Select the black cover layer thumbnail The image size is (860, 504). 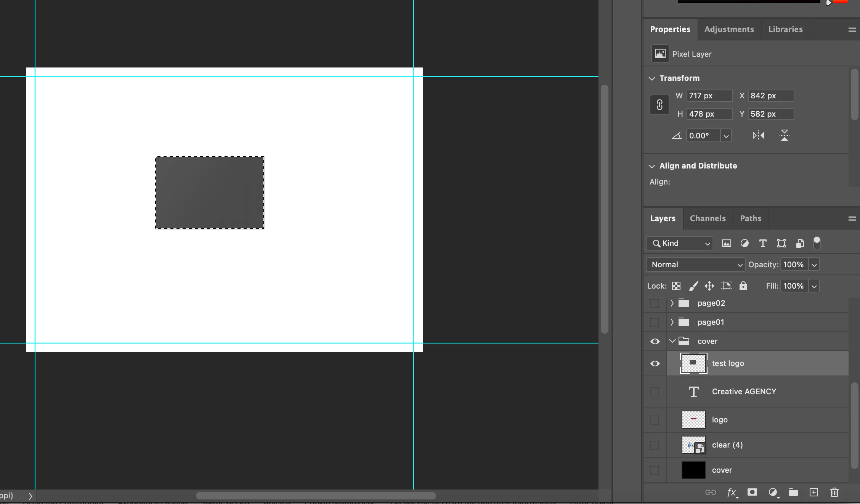pyautogui.click(x=693, y=470)
